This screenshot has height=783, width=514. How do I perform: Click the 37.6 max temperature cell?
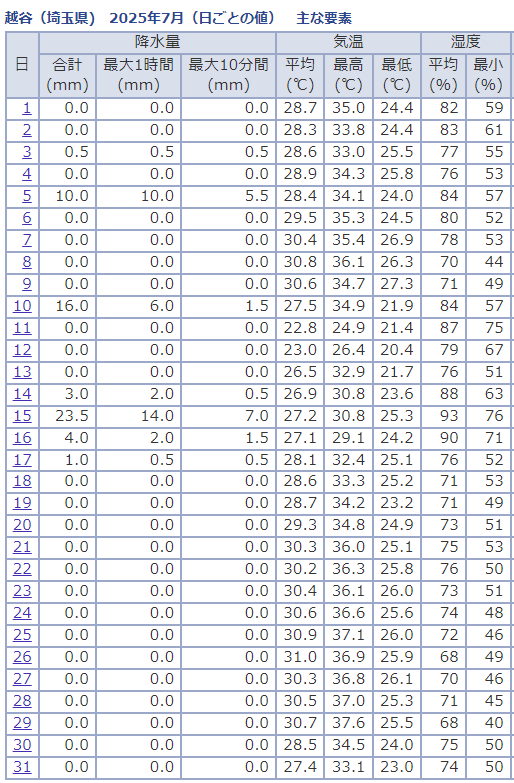pyautogui.click(x=348, y=723)
